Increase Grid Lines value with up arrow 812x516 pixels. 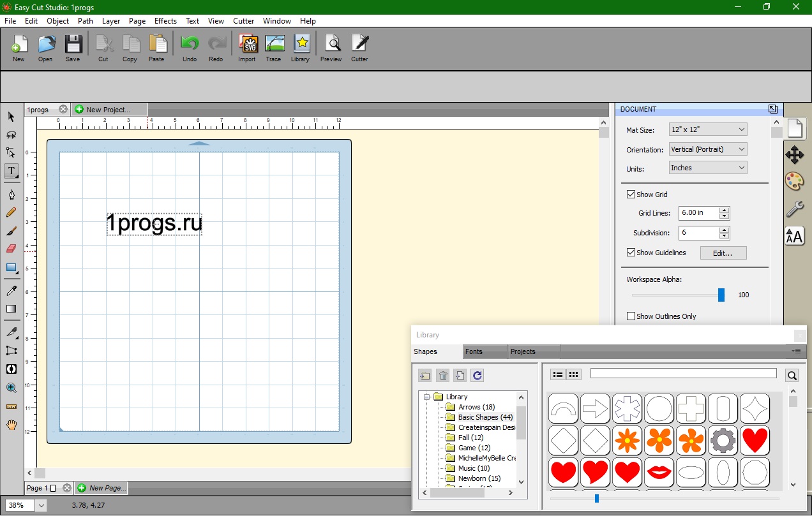click(724, 210)
